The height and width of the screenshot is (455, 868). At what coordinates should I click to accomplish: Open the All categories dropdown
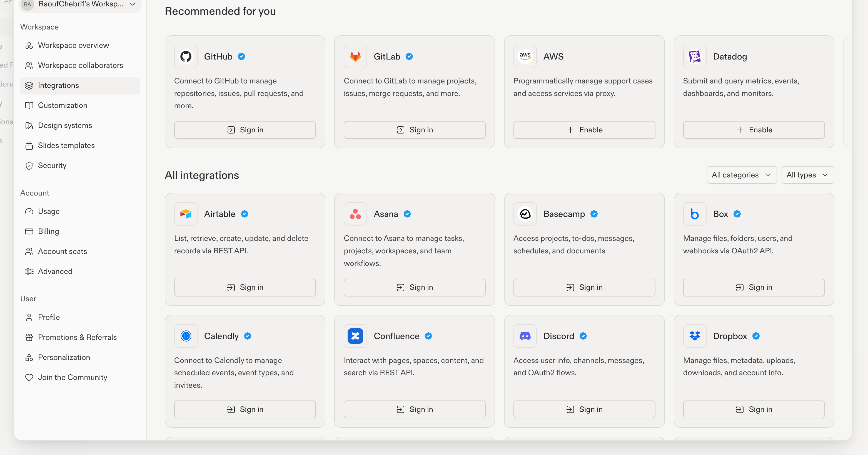tap(741, 175)
